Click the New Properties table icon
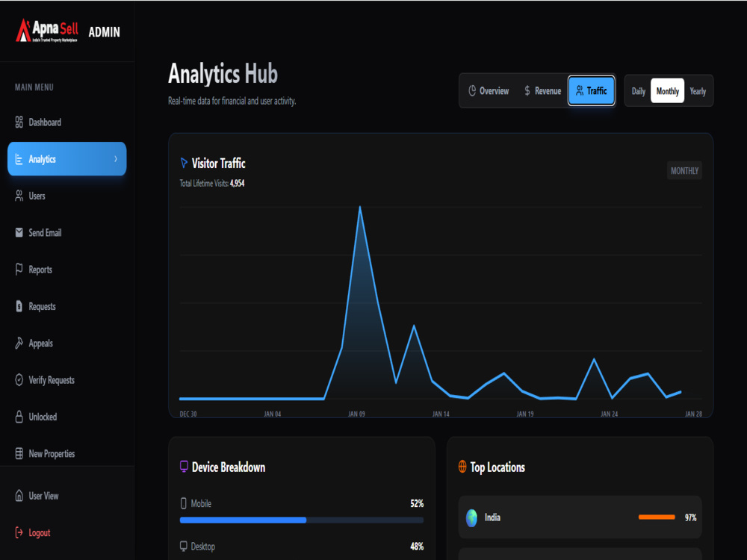 pos(19,453)
